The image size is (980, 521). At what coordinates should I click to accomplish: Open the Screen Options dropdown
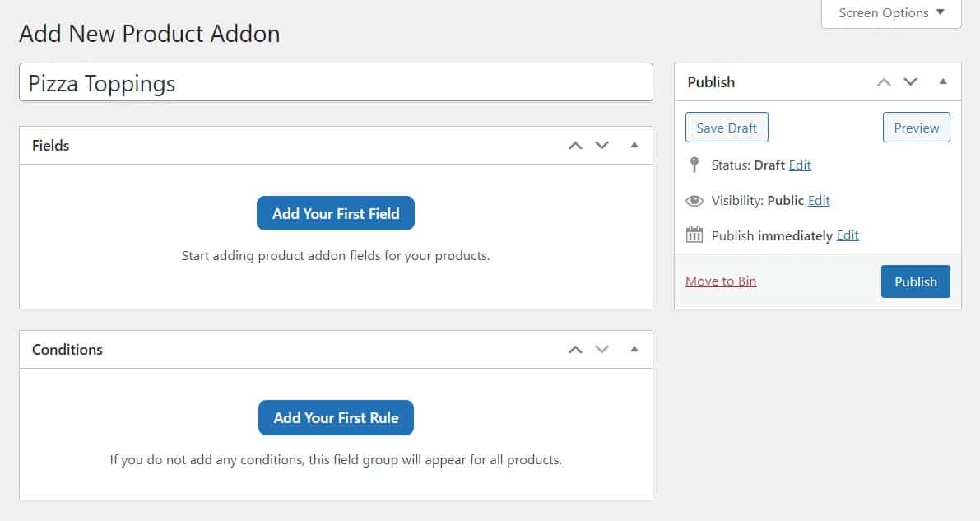pos(891,13)
